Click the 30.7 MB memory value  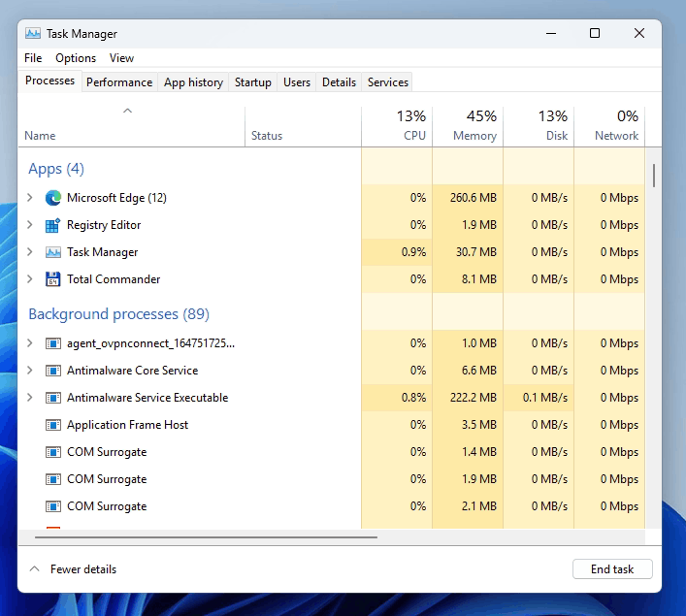point(476,252)
